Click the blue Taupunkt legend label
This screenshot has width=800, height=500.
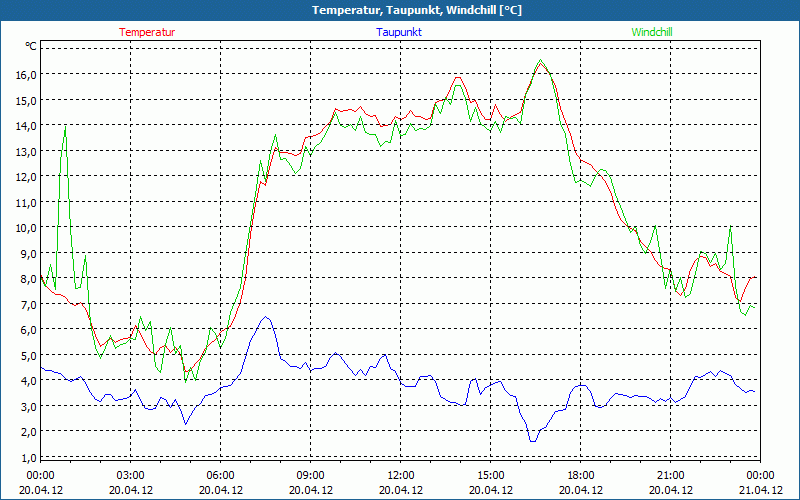pyautogui.click(x=399, y=32)
